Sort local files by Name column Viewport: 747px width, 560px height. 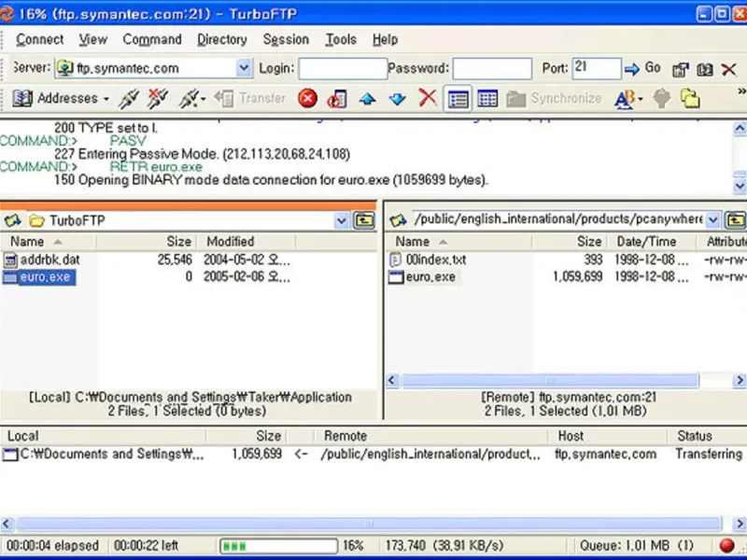[49, 242]
